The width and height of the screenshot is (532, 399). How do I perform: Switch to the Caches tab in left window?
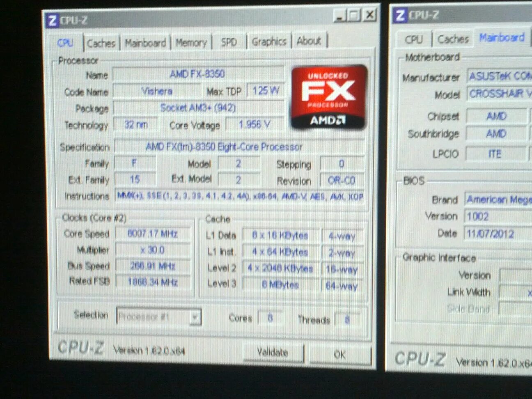click(x=101, y=43)
